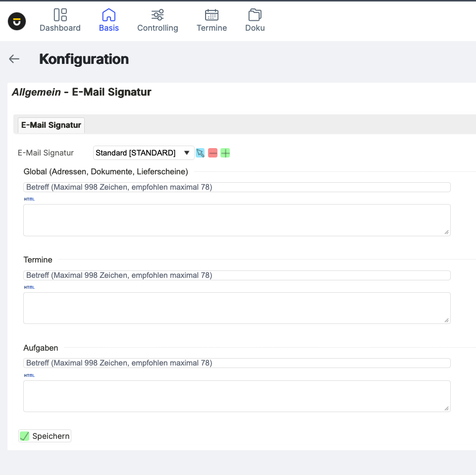Click the Global Betreff subject field
The width and height of the screenshot is (476, 475).
tap(237, 187)
